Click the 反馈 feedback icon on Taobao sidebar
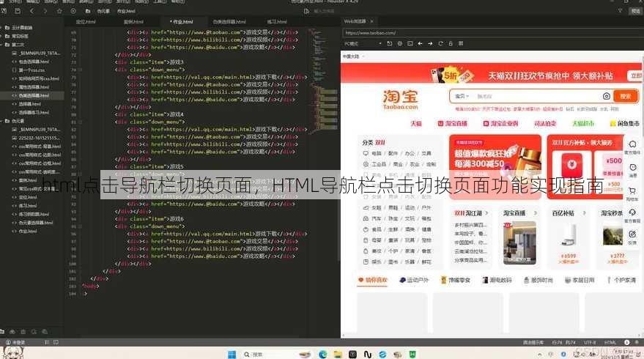644x359 pixels. pyautogui.click(x=632, y=236)
